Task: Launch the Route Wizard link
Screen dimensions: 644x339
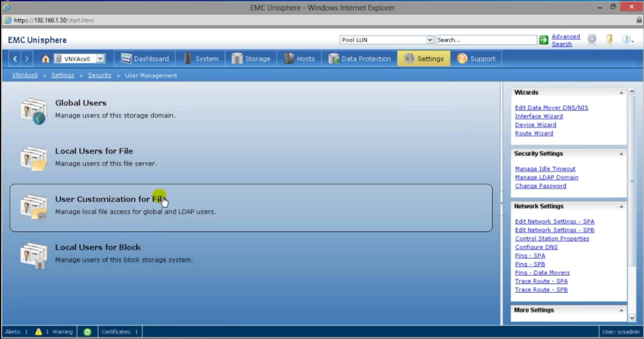Action: tap(534, 133)
